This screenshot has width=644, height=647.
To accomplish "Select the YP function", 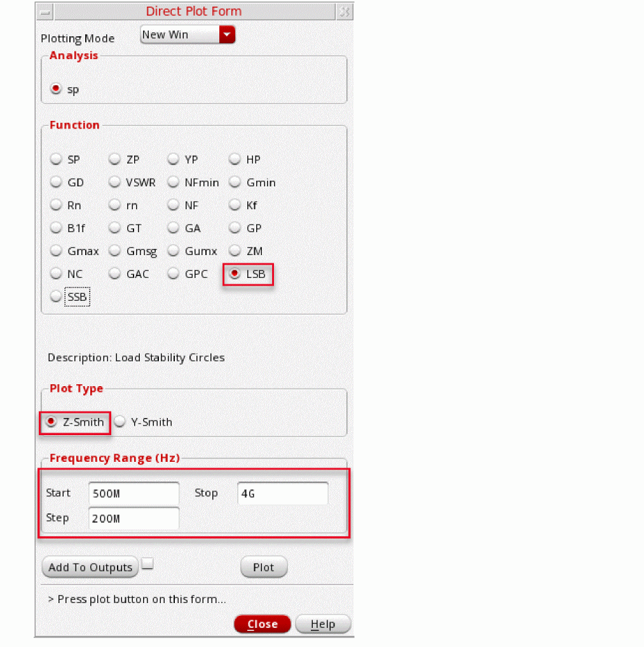I will pos(173,159).
